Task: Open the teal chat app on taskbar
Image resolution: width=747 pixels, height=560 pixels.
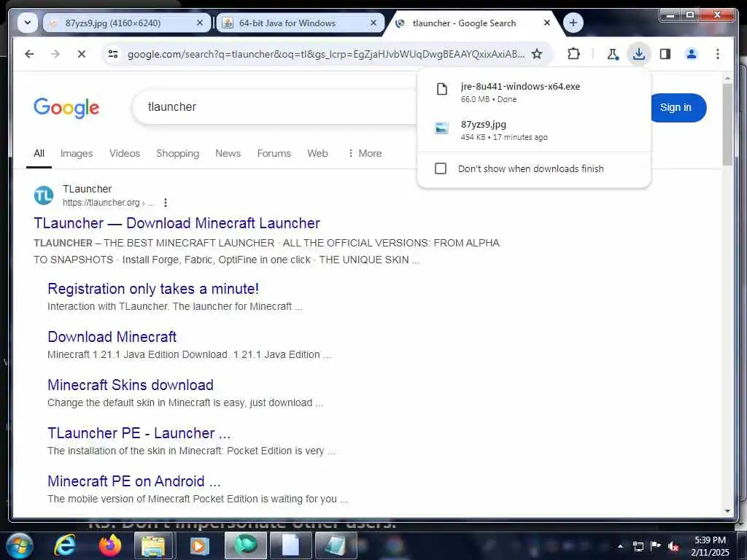Action: [x=246, y=545]
